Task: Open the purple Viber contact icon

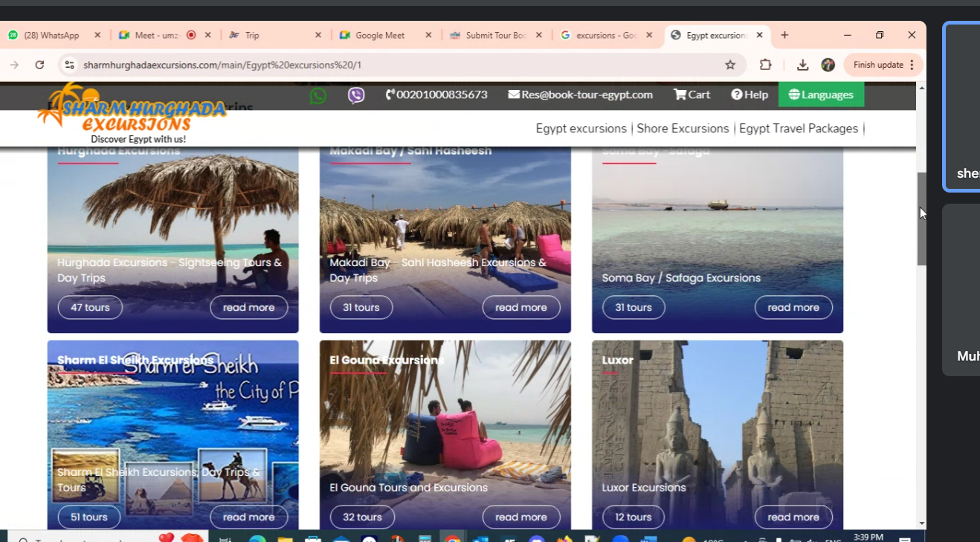Action: pyautogui.click(x=356, y=95)
